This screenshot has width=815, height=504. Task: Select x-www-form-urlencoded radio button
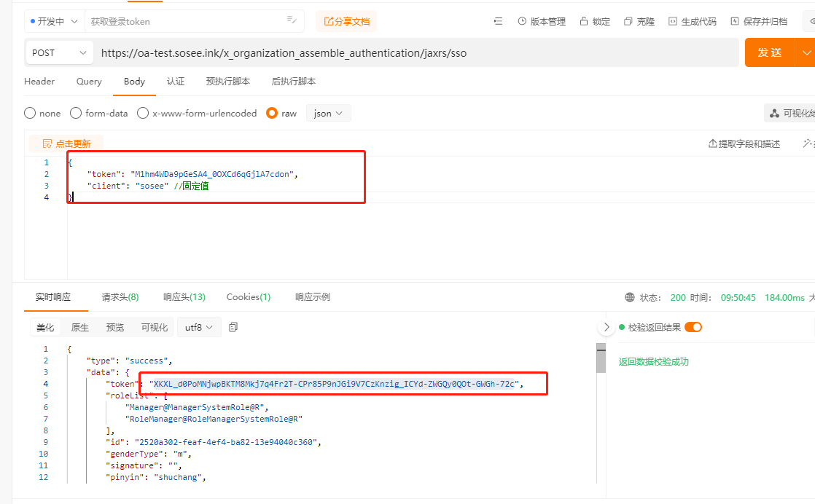click(143, 113)
